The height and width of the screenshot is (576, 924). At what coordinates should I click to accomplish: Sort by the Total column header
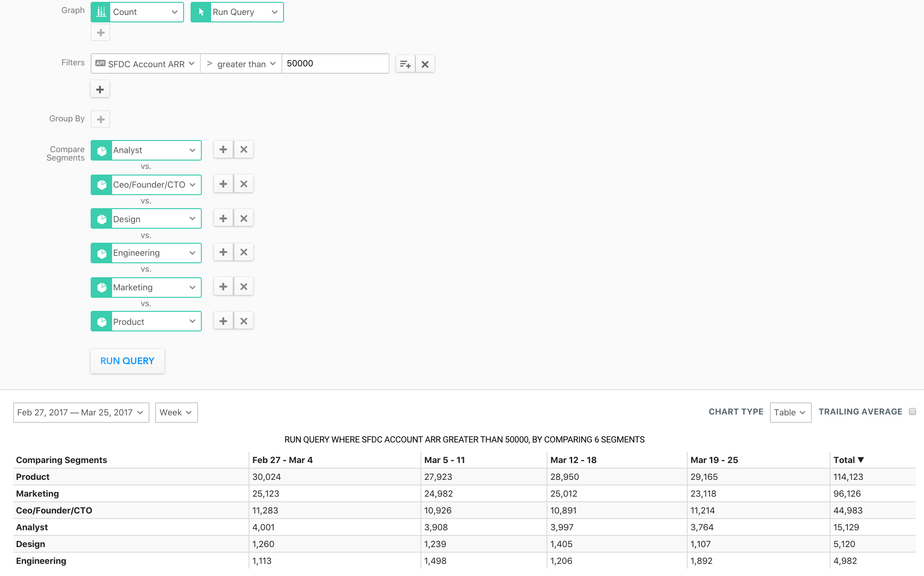point(848,460)
